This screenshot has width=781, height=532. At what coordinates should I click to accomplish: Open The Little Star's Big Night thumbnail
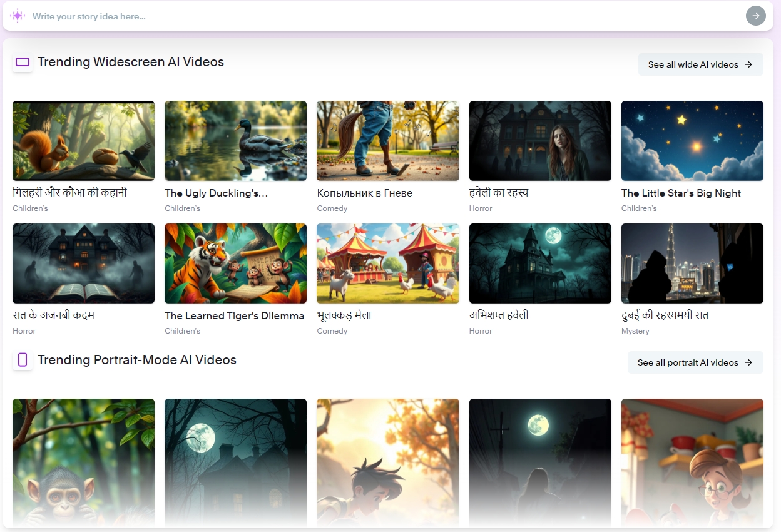click(692, 141)
